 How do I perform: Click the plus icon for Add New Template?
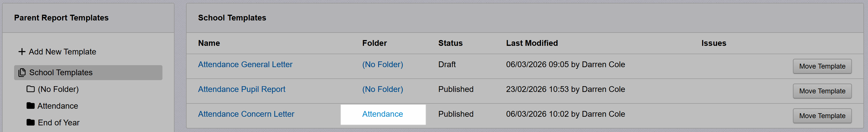pos(22,52)
